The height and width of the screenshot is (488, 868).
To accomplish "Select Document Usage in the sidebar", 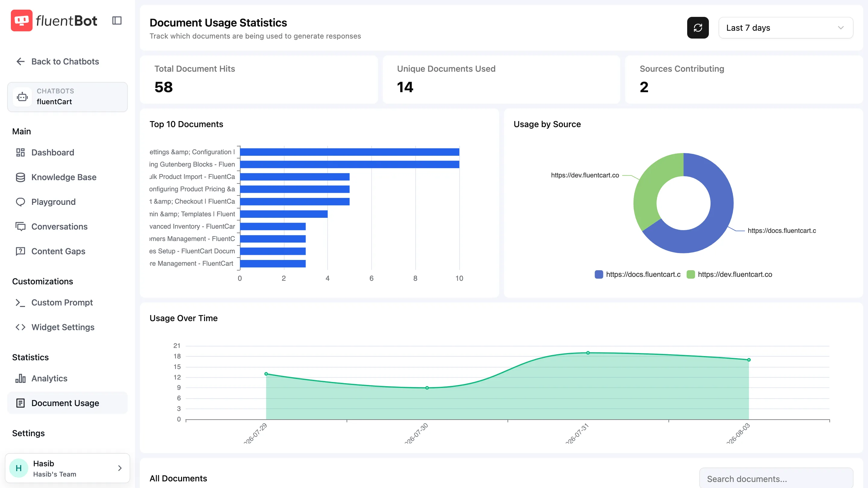I will [x=68, y=403].
